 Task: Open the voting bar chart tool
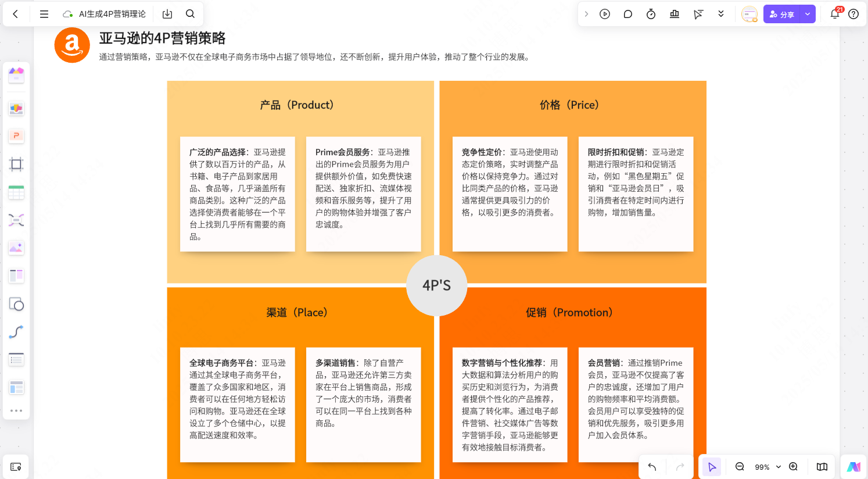pos(675,14)
